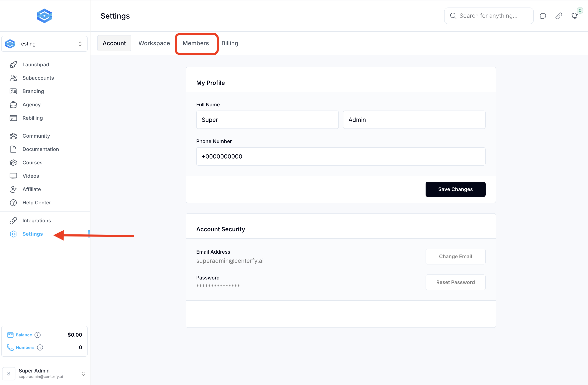588x385 pixels.
Task: Expand the Testing workspace switcher
Action: pyautogui.click(x=44, y=44)
